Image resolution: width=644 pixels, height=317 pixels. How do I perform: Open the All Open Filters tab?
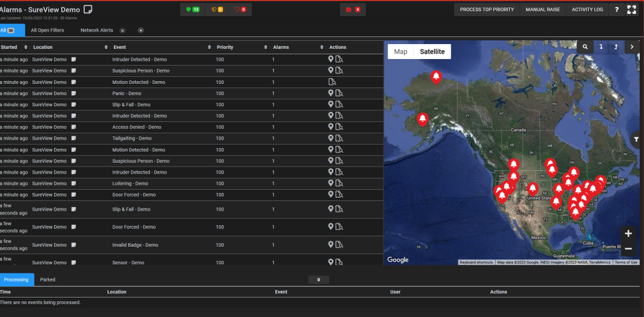point(47,30)
